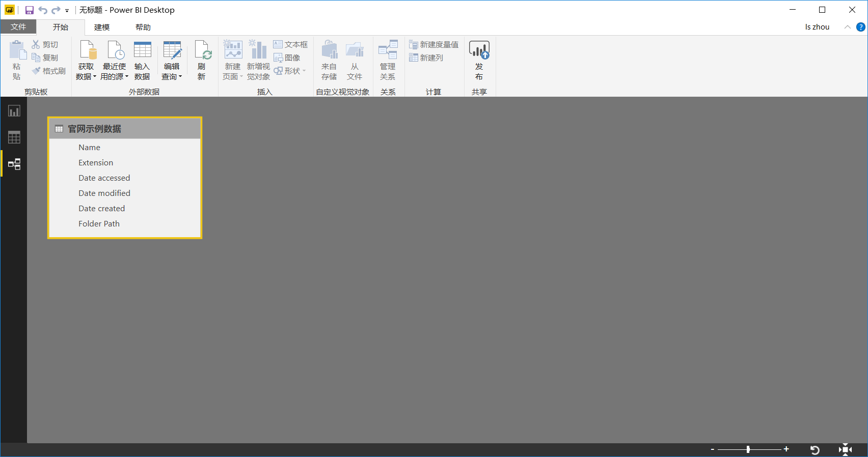
Task: Click the Power BI app logo icon
Action: tap(10, 10)
